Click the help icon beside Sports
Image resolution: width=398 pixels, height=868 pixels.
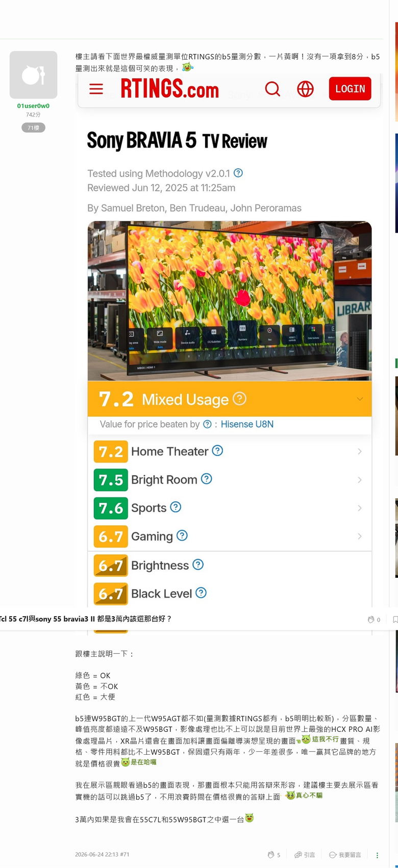pyautogui.click(x=176, y=507)
